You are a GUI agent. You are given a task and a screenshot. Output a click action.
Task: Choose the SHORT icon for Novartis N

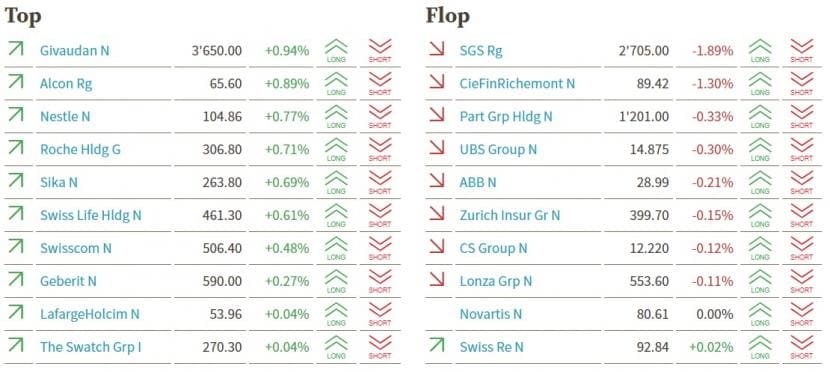pyautogui.click(x=801, y=314)
